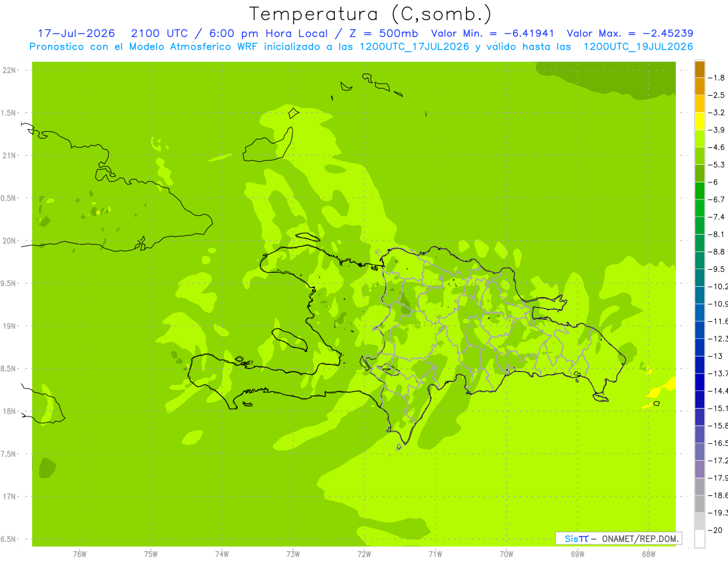Click the '74W' longitude label

pyautogui.click(x=222, y=555)
